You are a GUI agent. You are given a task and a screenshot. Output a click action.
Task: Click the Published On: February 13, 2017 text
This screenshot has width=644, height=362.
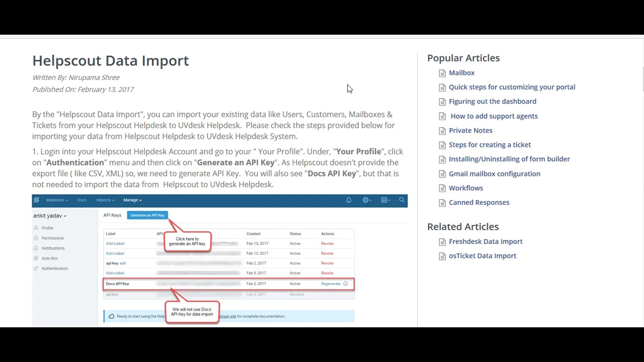pyautogui.click(x=83, y=89)
